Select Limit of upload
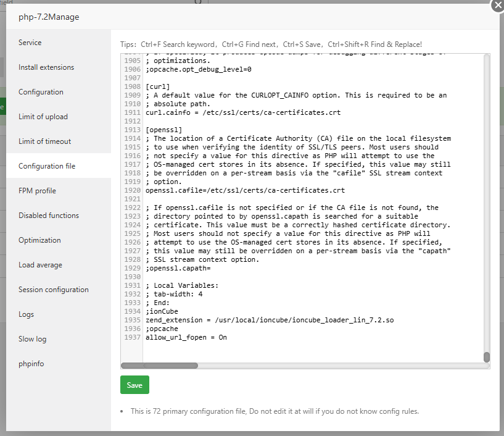 tap(43, 117)
